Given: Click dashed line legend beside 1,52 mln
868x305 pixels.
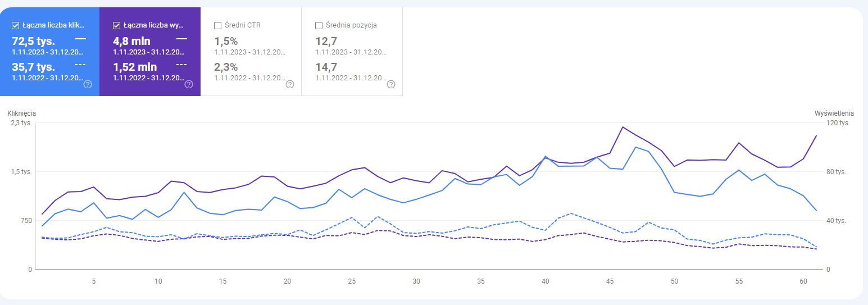Looking at the screenshot, I should pyautogui.click(x=181, y=65).
